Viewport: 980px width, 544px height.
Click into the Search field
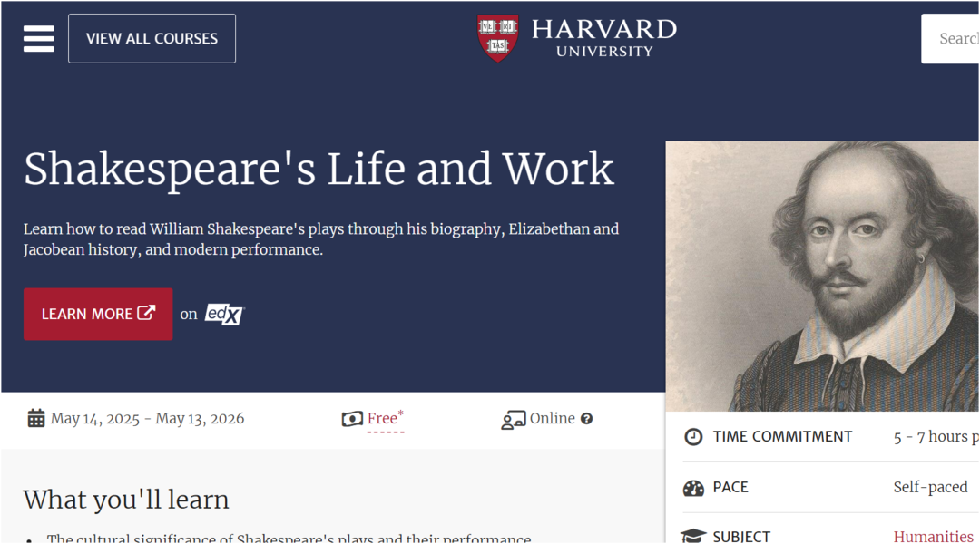click(953, 39)
